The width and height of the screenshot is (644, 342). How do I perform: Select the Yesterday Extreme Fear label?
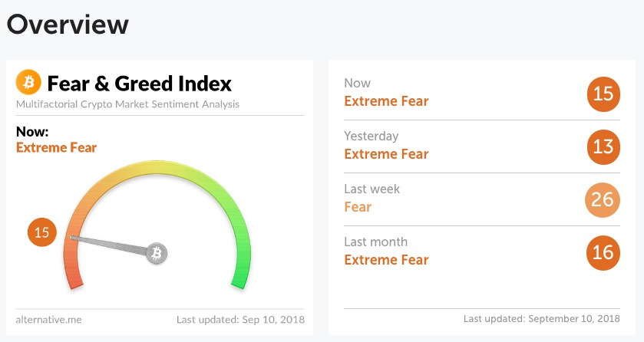[x=387, y=154]
